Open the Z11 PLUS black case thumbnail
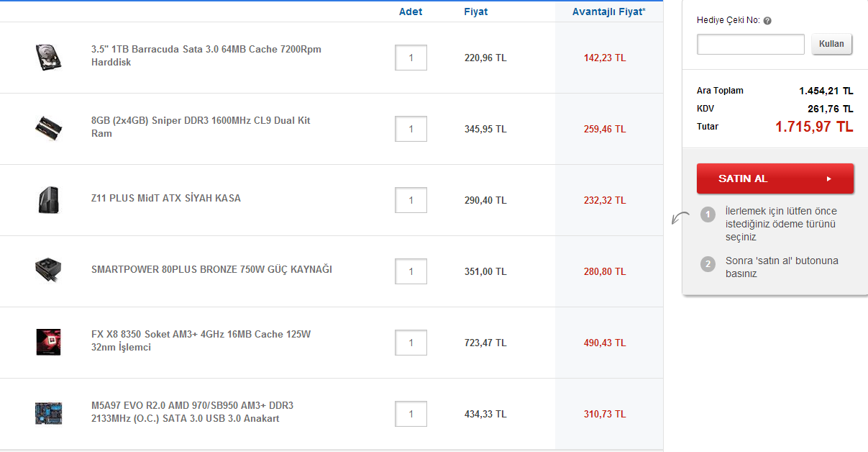868x452 pixels. (49, 199)
